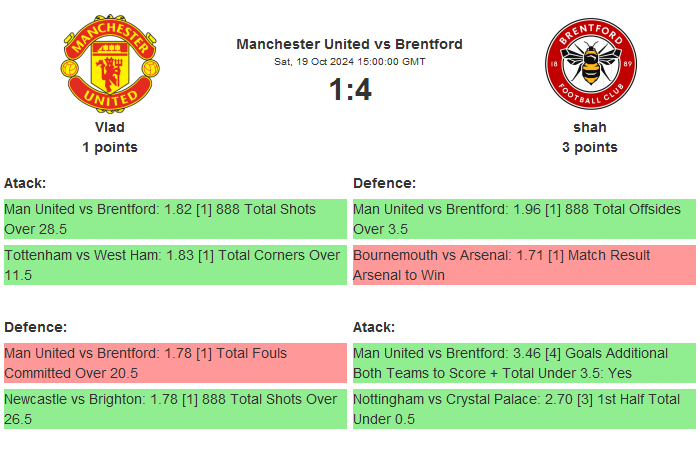Click shah's 3 points label
Viewport: 700px width, 460px height.
point(589,147)
